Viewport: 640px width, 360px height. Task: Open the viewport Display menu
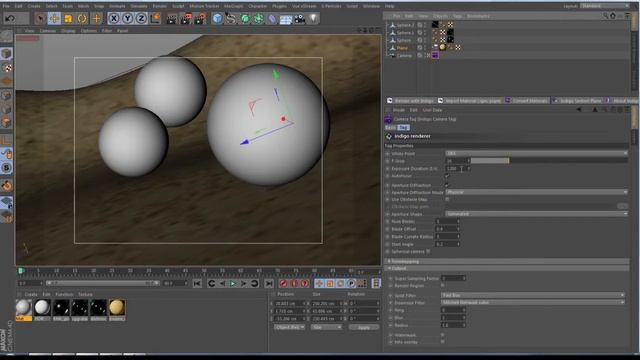point(68,31)
